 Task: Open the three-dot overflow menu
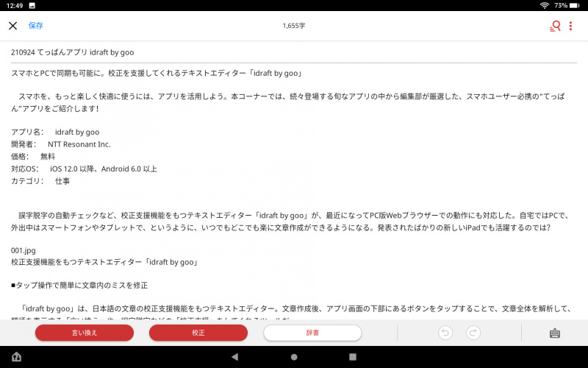tap(570, 26)
